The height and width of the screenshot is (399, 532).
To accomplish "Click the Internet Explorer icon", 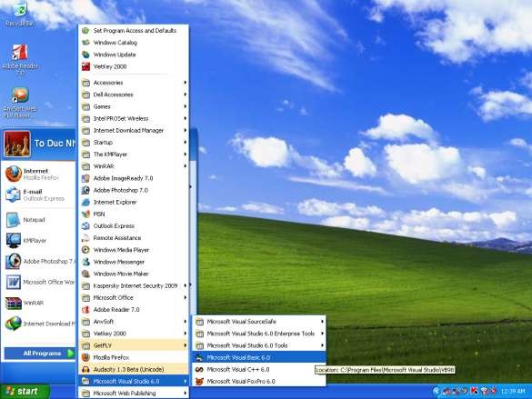I will pos(85,202).
